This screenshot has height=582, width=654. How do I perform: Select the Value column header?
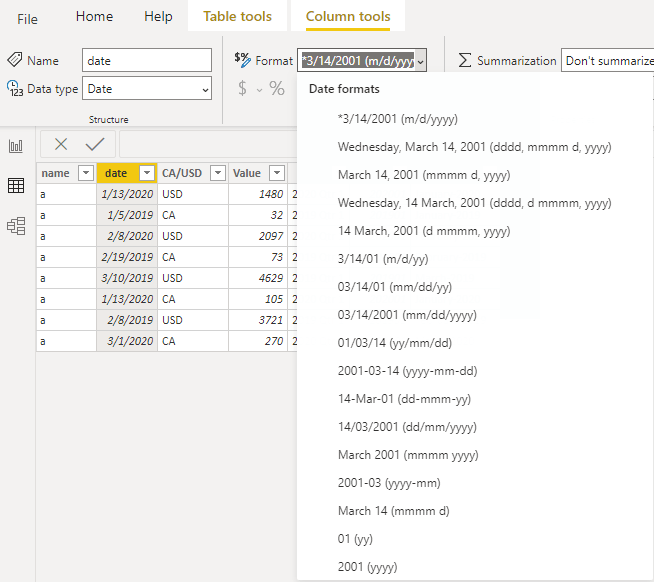tap(247, 173)
